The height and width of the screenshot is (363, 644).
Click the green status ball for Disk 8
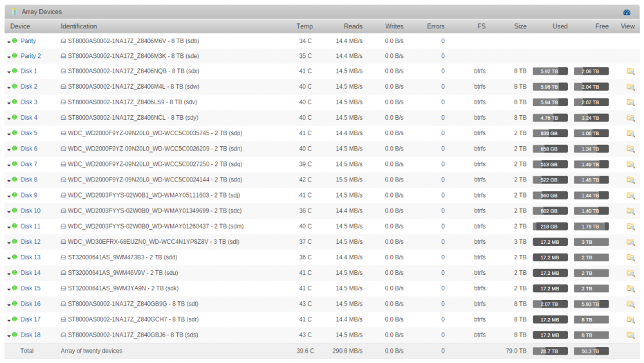[x=14, y=180]
